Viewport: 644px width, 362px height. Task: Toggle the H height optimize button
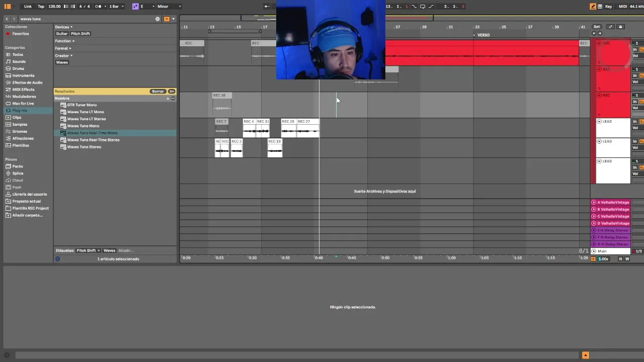coord(620,259)
